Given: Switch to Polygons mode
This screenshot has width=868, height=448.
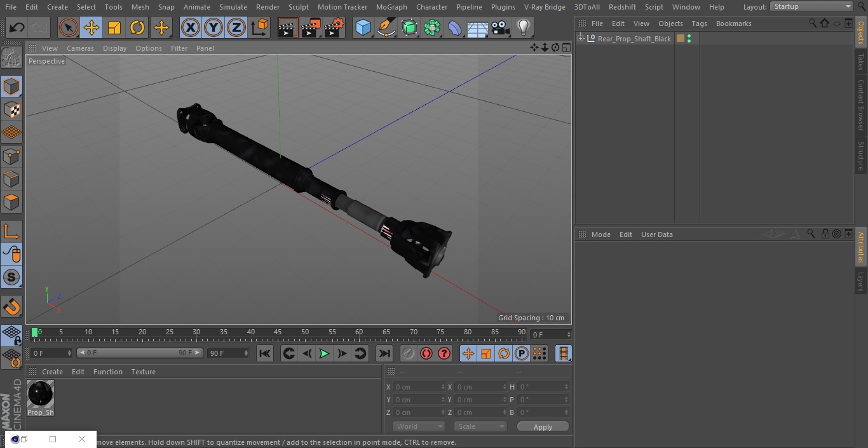Looking at the screenshot, I should [11, 203].
